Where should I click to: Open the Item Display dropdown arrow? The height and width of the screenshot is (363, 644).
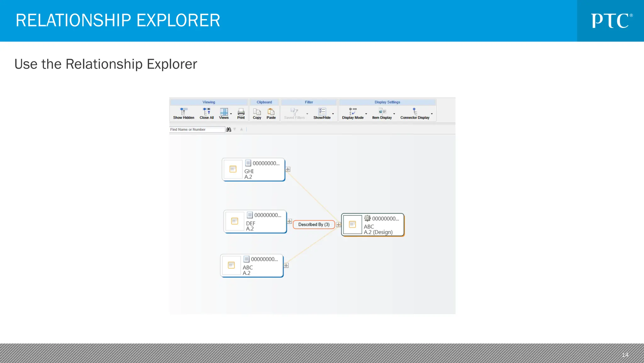[x=394, y=114]
